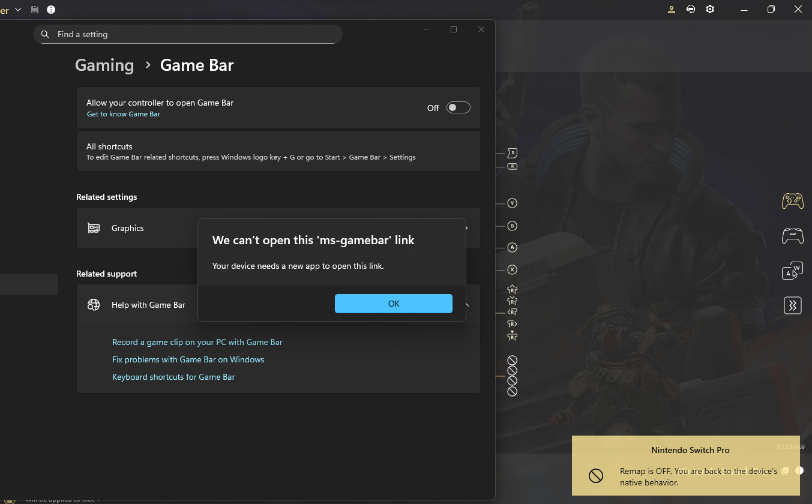Click the three-dot menu icon beside the notification
The image size is (812, 504).
[799, 470]
